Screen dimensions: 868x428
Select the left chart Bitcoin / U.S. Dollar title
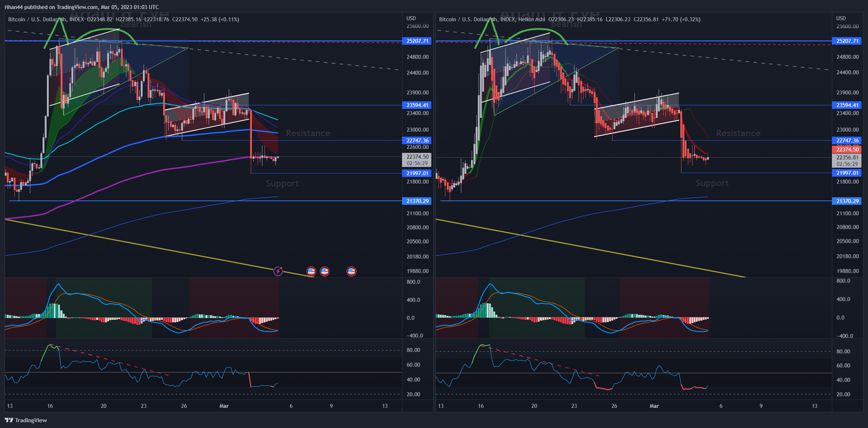click(x=34, y=19)
